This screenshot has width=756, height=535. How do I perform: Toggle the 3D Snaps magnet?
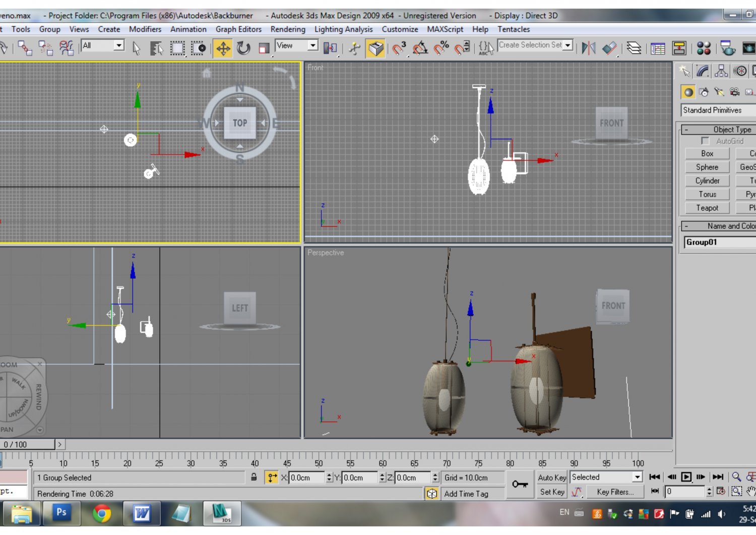[x=397, y=48]
